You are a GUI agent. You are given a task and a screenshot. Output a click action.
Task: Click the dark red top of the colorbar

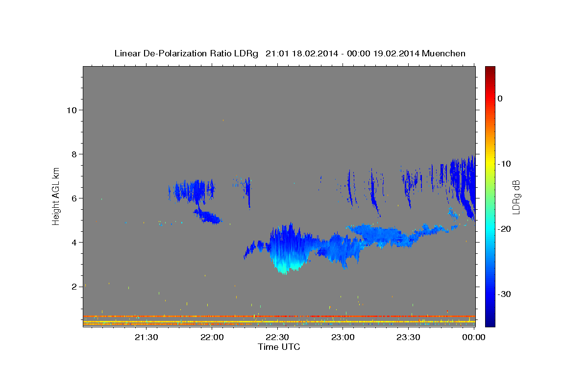pos(490,70)
